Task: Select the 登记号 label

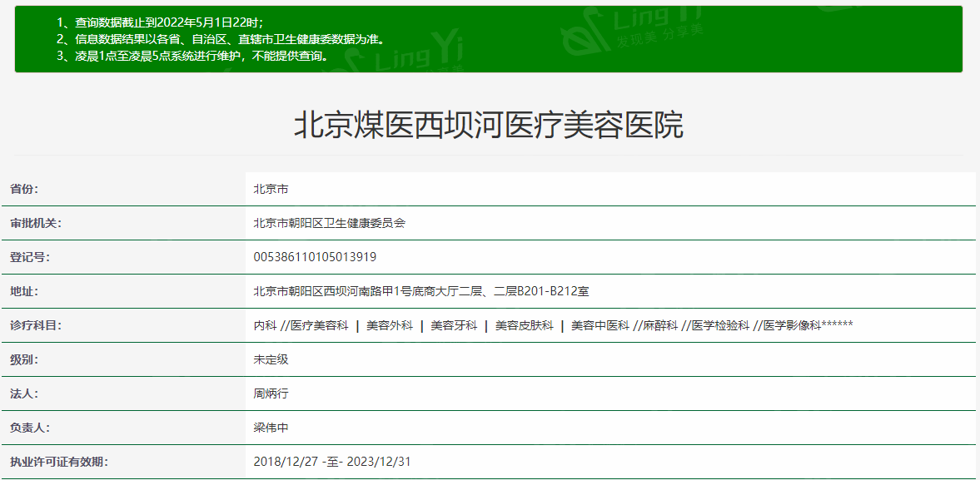Action: (x=30, y=257)
